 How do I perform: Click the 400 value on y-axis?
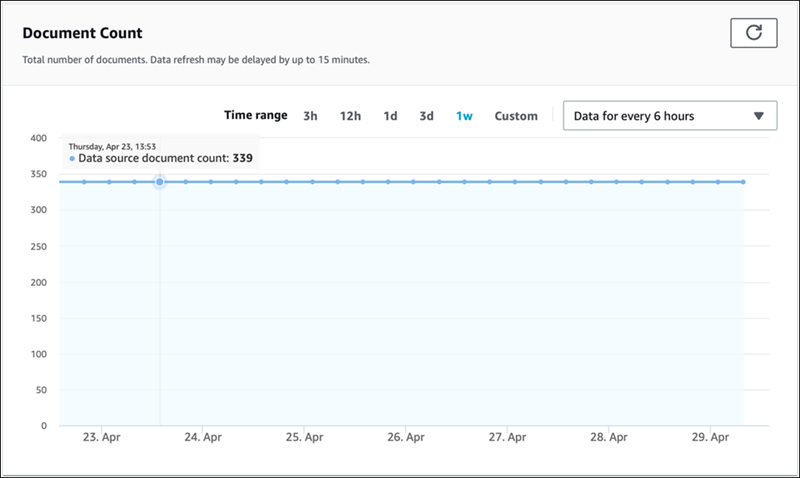37,138
